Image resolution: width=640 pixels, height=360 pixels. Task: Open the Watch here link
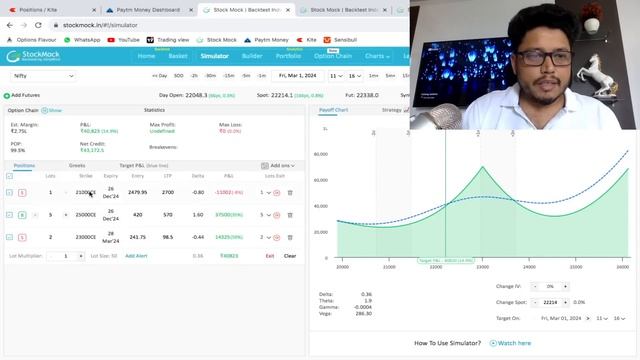coord(514,343)
